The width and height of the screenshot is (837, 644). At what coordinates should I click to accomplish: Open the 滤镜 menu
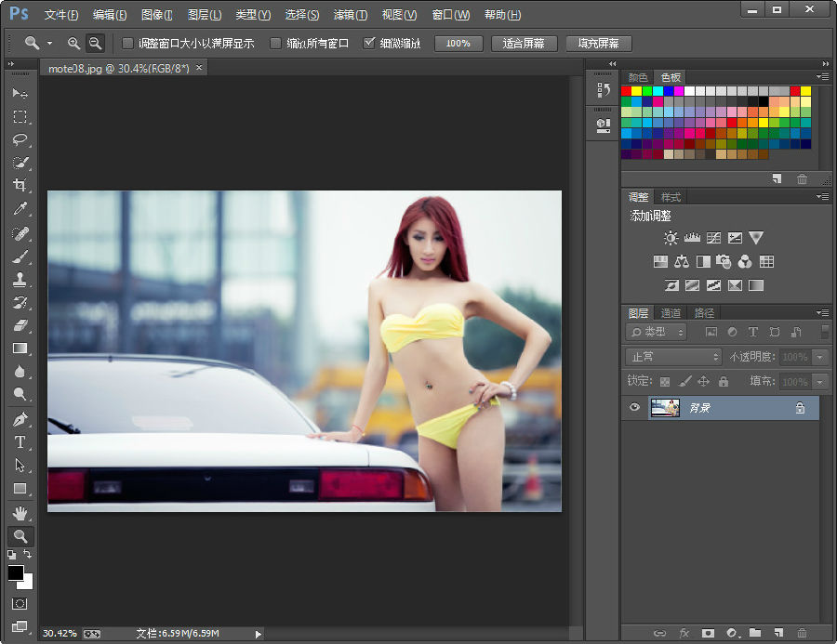[x=350, y=14]
